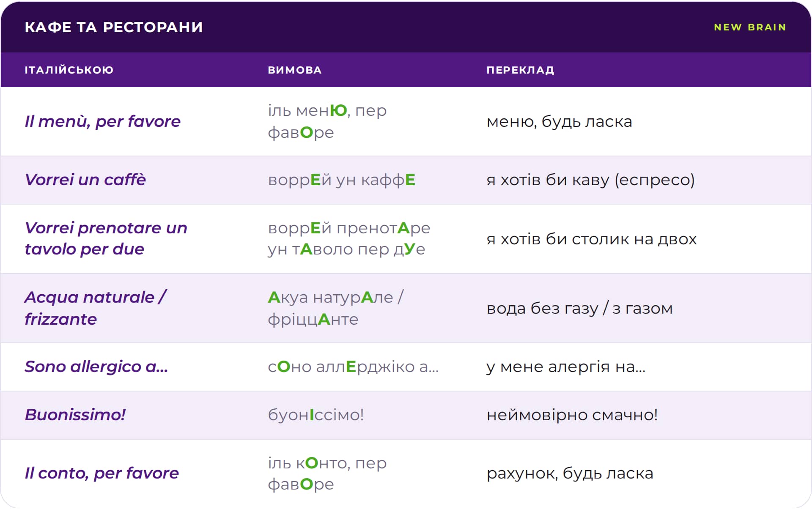Click translation 'рахунок, будь ласка'
Viewport: 812px width, 509px height.
(x=570, y=473)
